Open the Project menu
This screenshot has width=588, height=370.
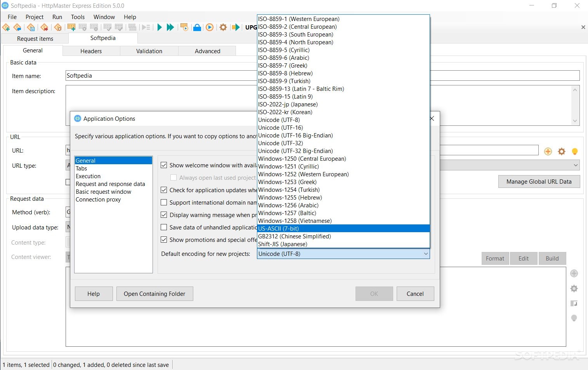[35, 17]
